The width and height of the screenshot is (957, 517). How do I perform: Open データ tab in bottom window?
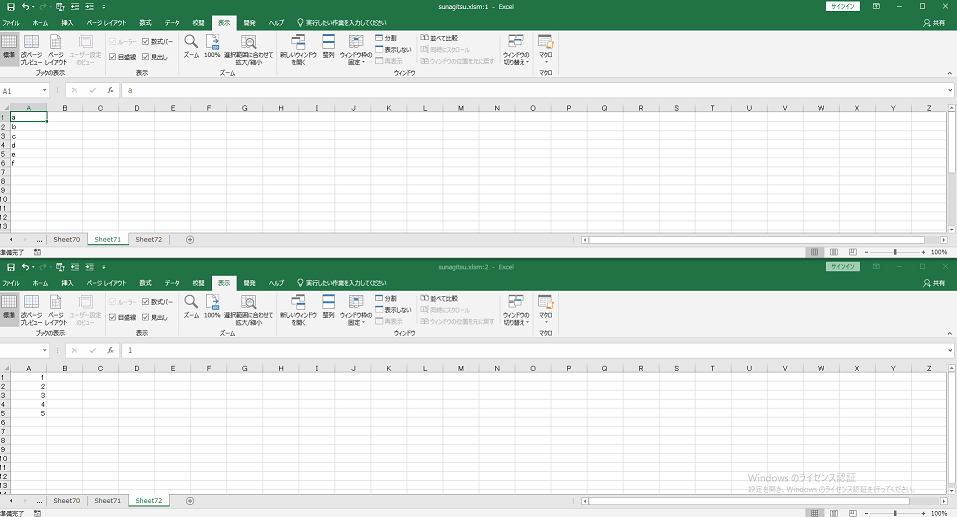(x=172, y=283)
